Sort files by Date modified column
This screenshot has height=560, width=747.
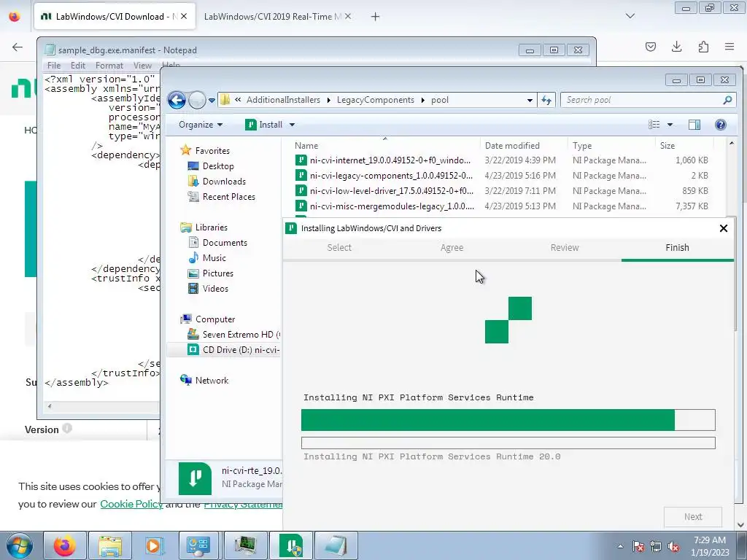512,146
